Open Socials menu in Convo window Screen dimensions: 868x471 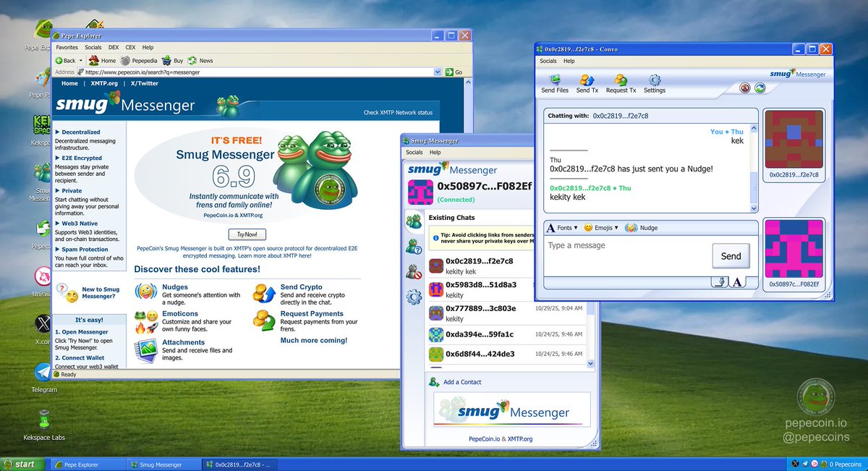(x=548, y=61)
